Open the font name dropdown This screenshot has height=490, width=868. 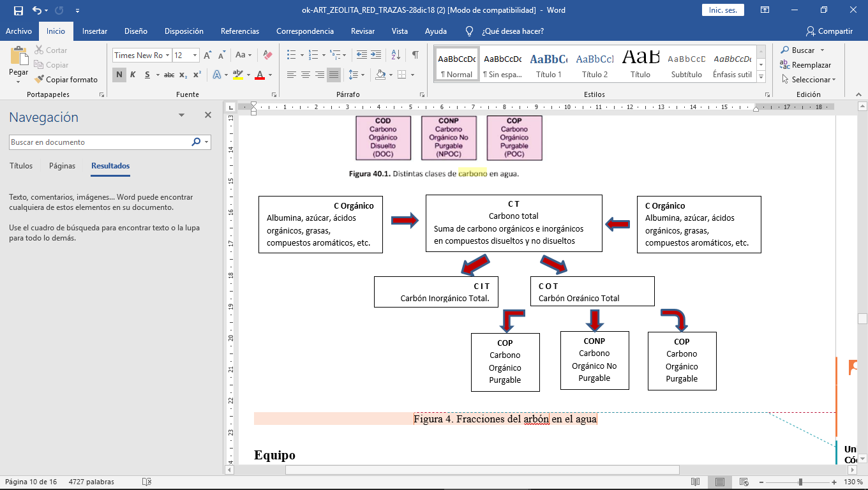[167, 56]
